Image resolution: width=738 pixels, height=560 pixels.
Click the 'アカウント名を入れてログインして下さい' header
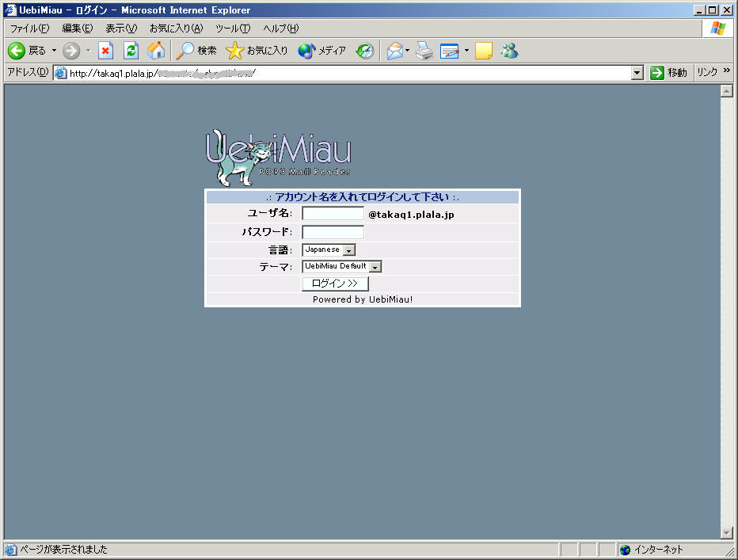tap(363, 197)
